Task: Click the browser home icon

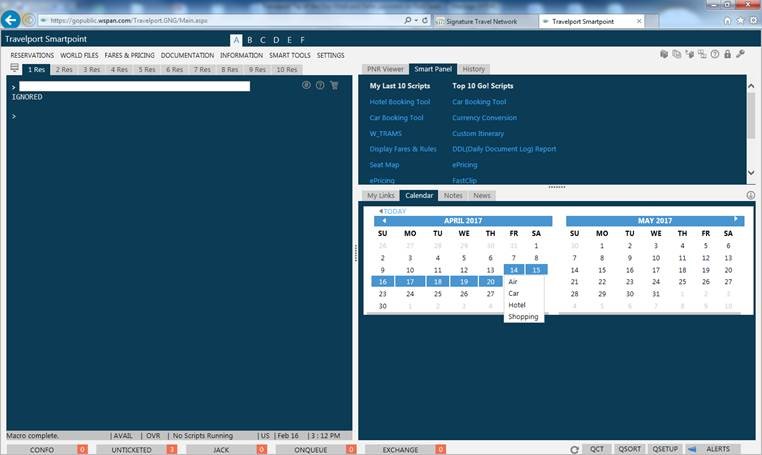Action: click(x=727, y=20)
